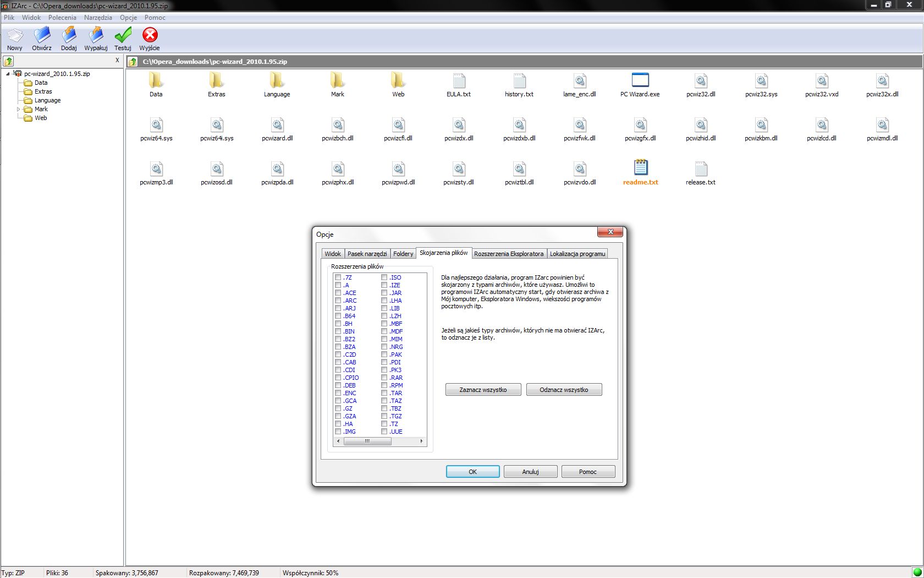This screenshot has width=924, height=578.
Task: Open the Polecenia menu
Action: pyautogui.click(x=62, y=18)
